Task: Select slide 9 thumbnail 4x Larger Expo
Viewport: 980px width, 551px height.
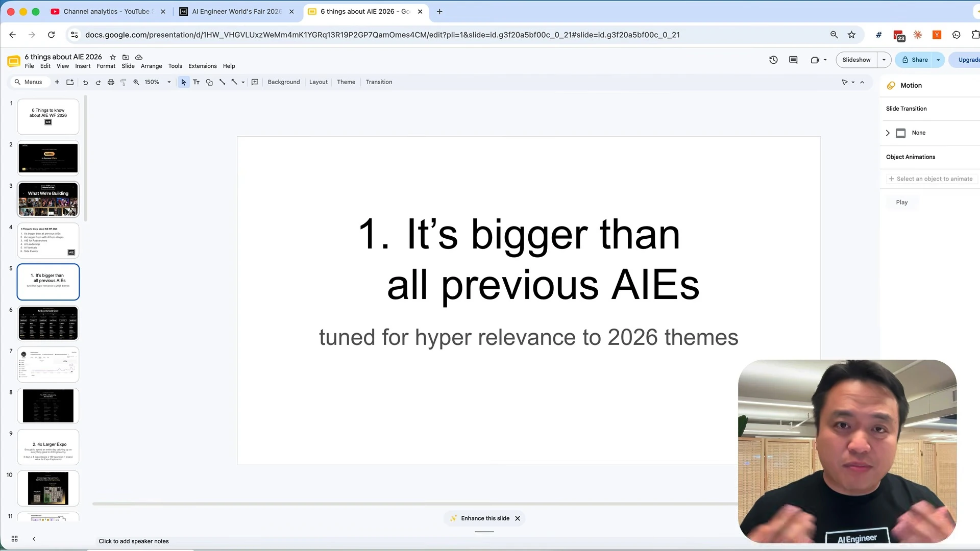Action: tap(48, 447)
